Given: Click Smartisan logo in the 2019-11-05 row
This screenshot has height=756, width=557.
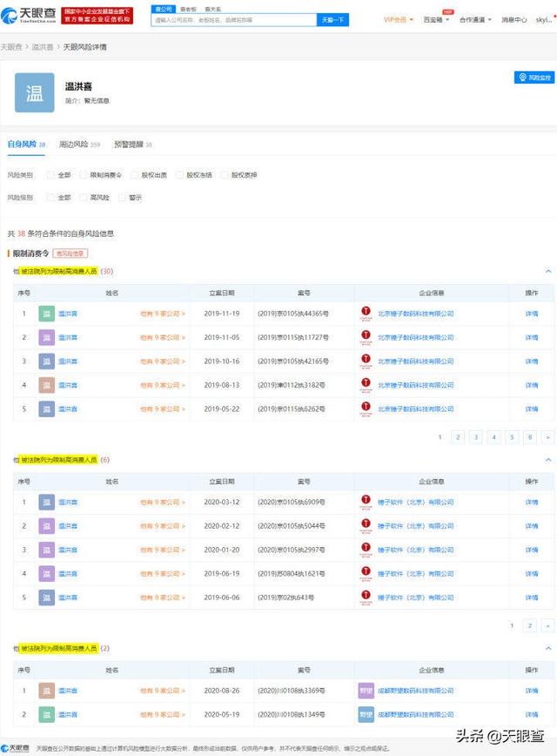Looking at the screenshot, I should [366, 337].
